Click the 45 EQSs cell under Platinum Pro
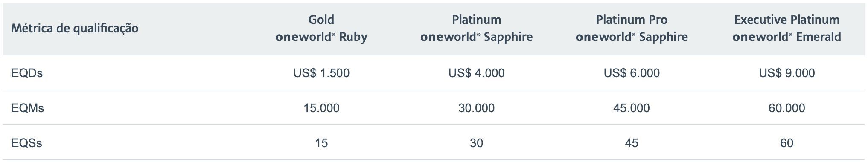 coord(632,143)
